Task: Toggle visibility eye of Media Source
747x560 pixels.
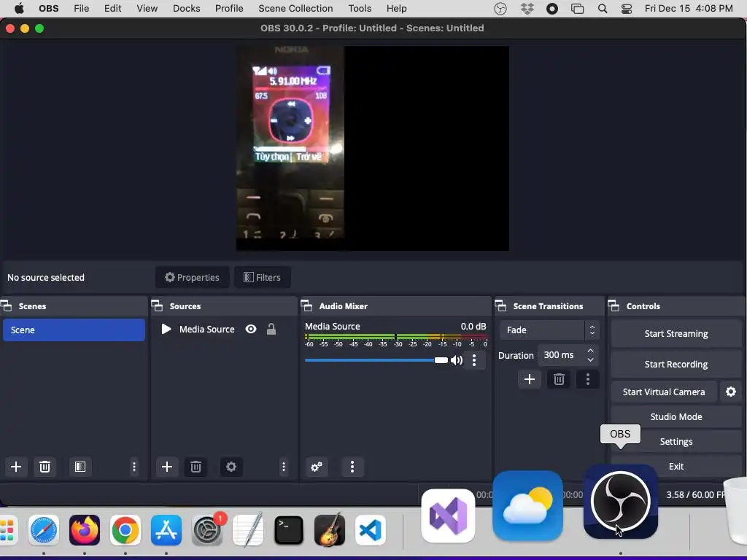Action: click(251, 329)
